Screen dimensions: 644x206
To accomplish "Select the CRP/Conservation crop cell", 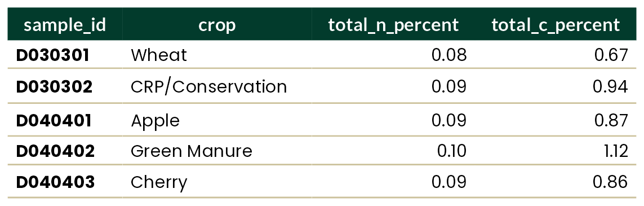I will [208, 86].
